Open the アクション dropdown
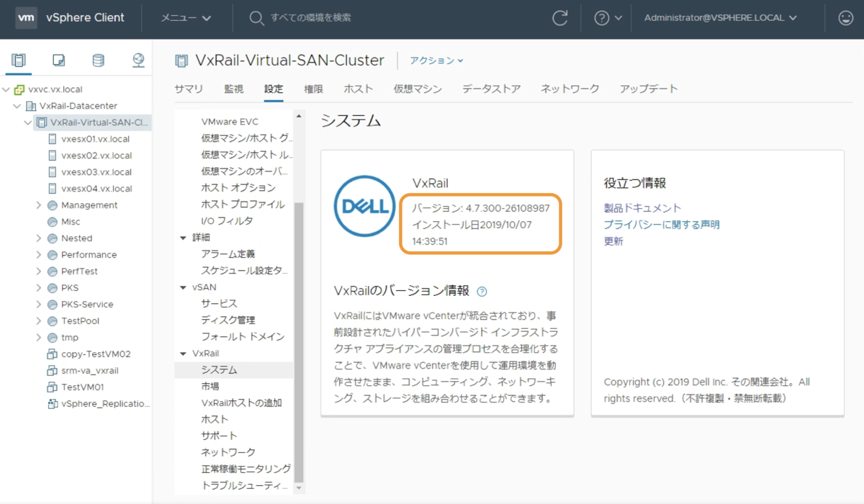This screenshot has height=504, width=864. tap(437, 60)
